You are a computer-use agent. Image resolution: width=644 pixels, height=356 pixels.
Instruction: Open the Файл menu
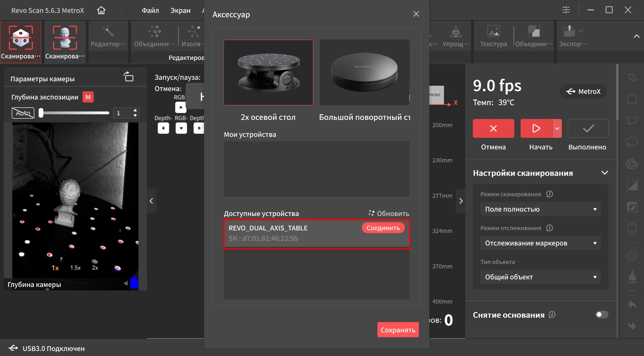(x=150, y=10)
